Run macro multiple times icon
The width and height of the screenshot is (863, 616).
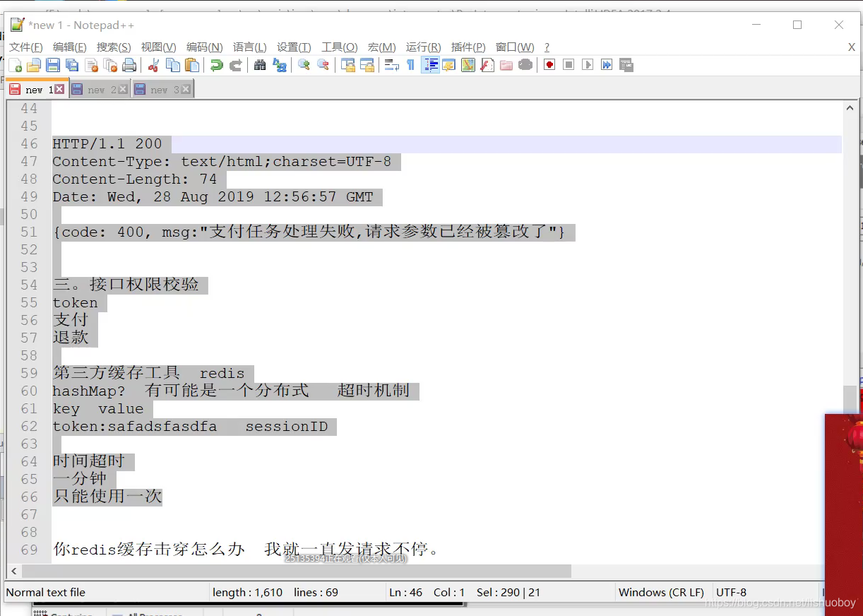click(607, 65)
